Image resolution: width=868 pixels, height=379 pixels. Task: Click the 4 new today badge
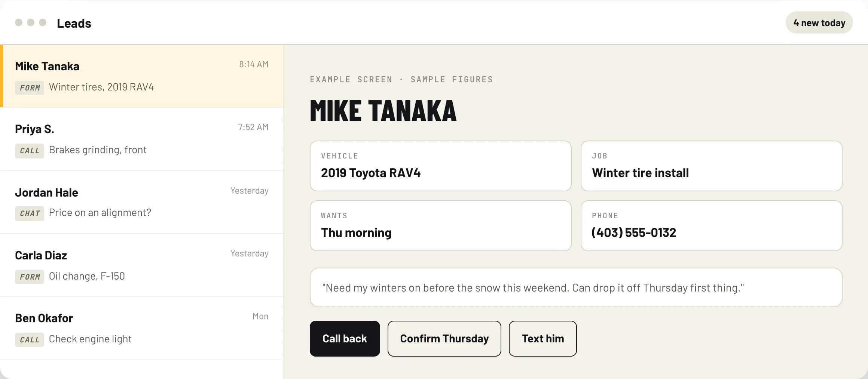(819, 22)
